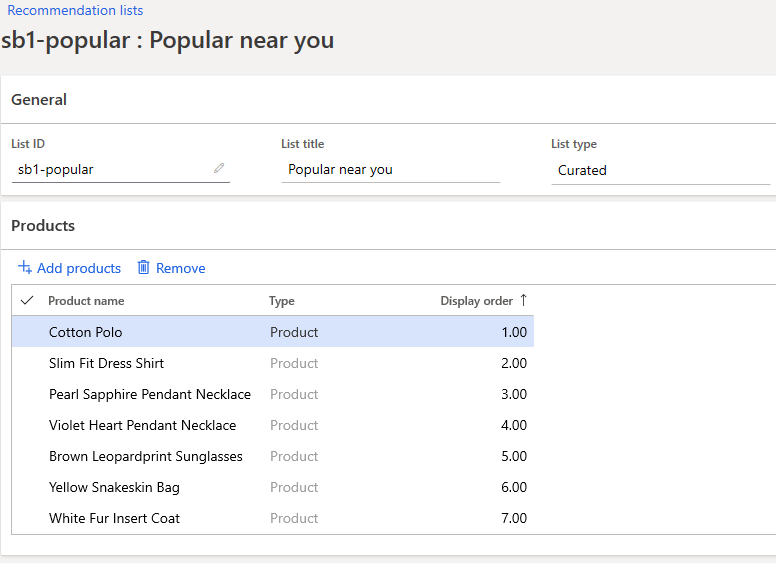776x563 pixels.
Task: Click the Add products button label
Action: pos(79,268)
